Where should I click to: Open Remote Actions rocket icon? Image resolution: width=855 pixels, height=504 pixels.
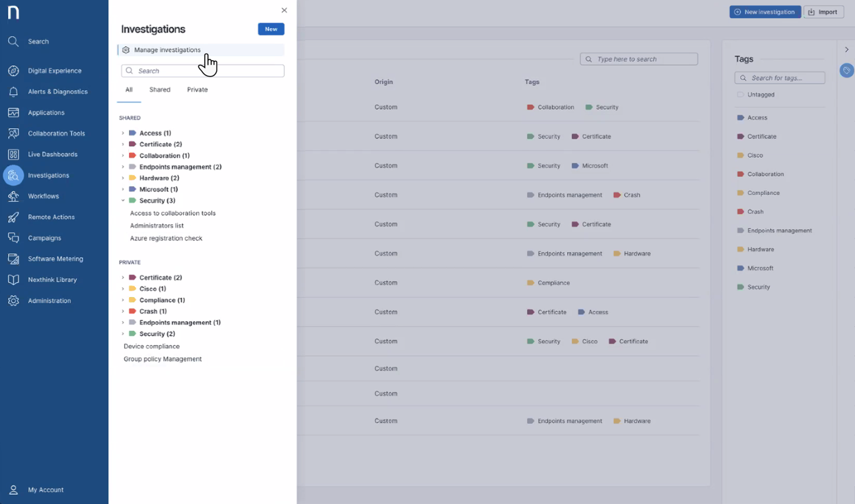(x=13, y=217)
